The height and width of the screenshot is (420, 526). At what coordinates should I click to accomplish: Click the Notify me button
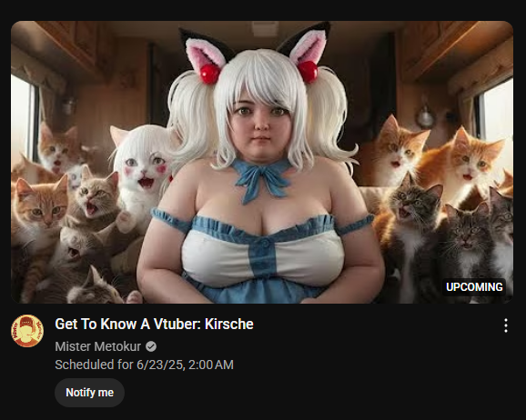coord(89,393)
